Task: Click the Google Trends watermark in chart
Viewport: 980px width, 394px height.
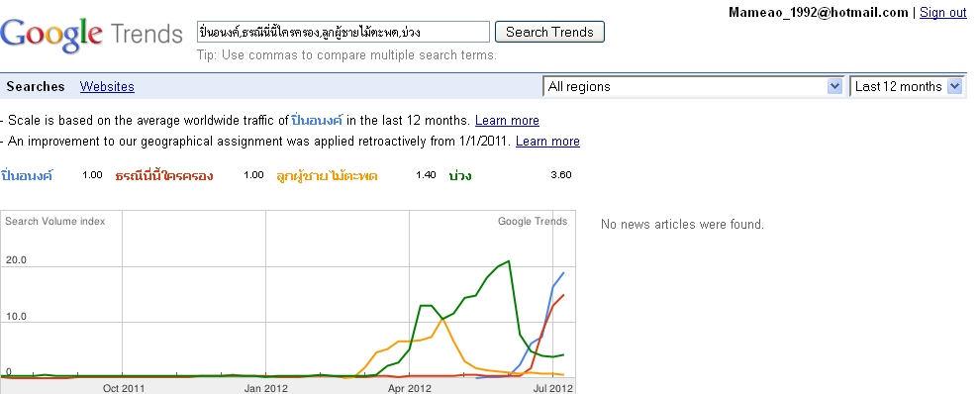Action: click(533, 222)
